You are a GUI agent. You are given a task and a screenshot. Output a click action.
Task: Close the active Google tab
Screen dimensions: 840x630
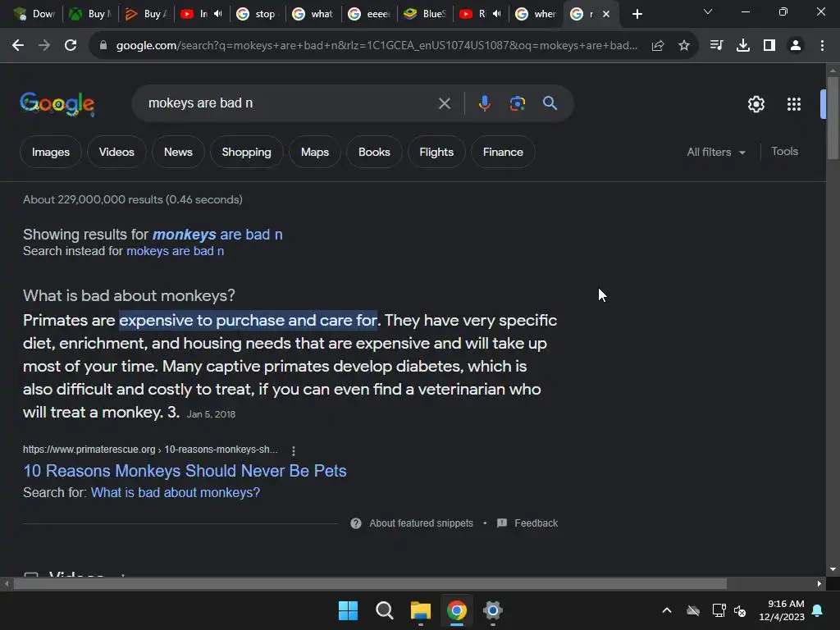pyautogui.click(x=606, y=14)
